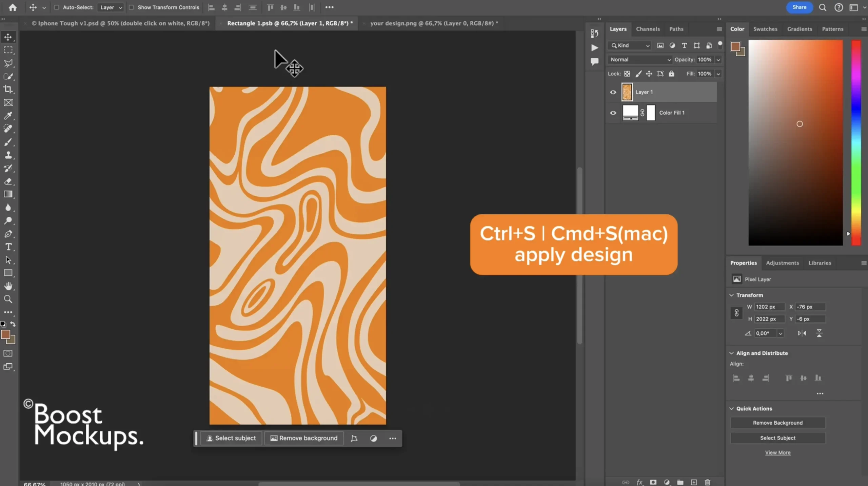Switch to the Swatches tab
The height and width of the screenshot is (486, 868).
pyautogui.click(x=765, y=29)
